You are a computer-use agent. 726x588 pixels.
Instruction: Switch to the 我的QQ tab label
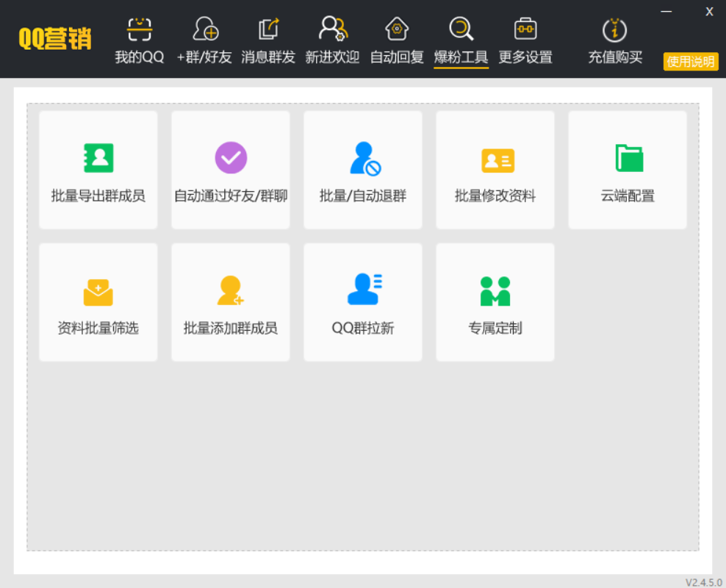(140, 57)
